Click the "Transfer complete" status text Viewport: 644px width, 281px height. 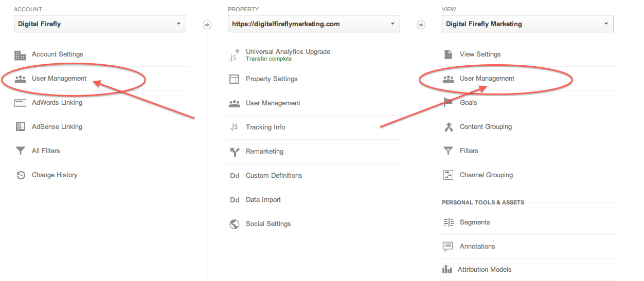(x=269, y=59)
